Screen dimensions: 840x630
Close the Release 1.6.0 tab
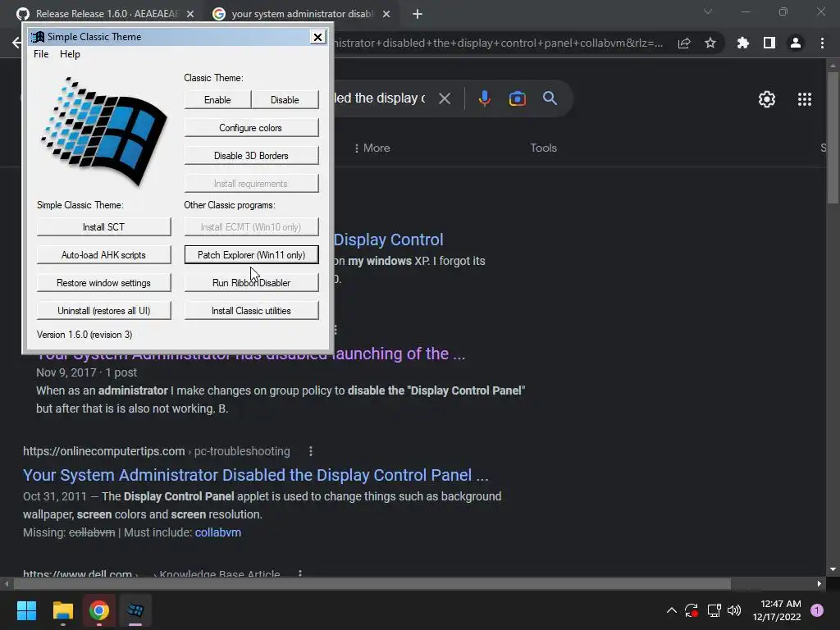pos(190,14)
